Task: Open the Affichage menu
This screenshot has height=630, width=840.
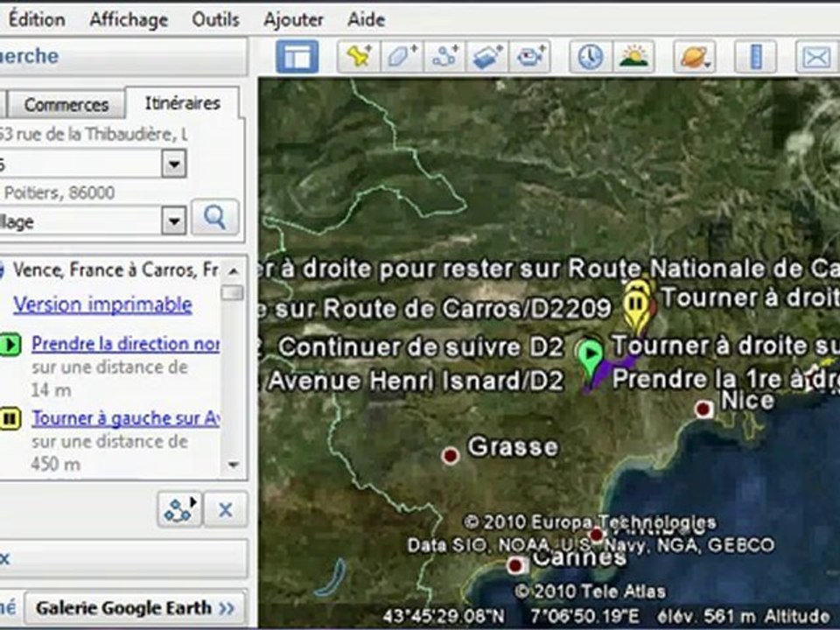Action: 129,20
